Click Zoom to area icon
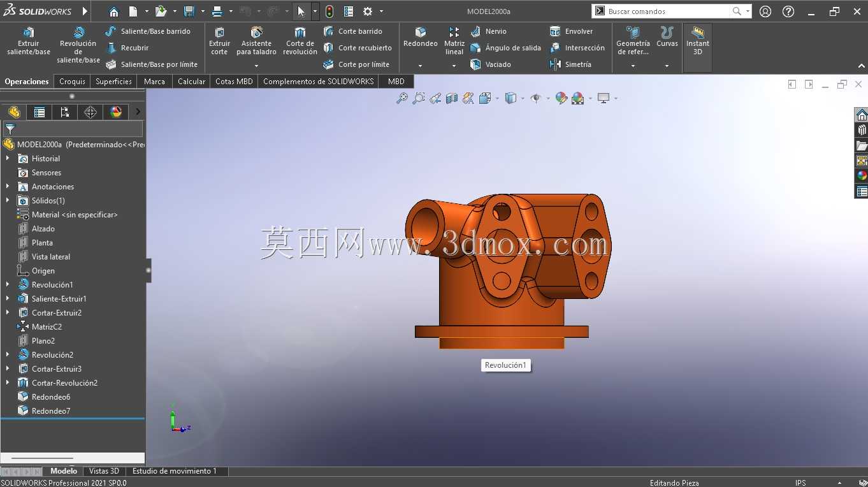This screenshot has height=487, width=868. point(419,98)
